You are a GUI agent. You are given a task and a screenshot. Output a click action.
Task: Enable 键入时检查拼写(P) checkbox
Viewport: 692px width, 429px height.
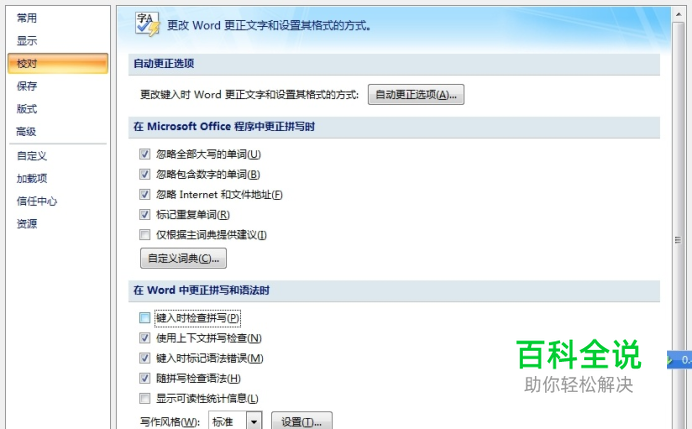(145, 318)
